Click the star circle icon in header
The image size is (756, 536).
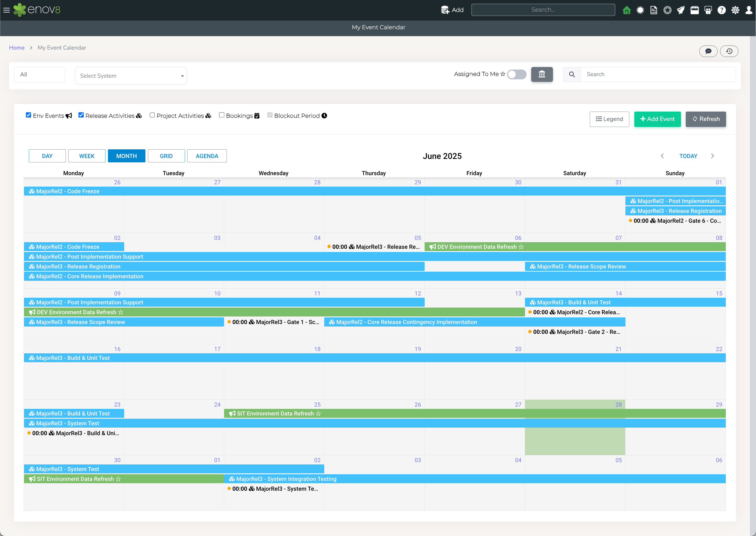pos(667,10)
